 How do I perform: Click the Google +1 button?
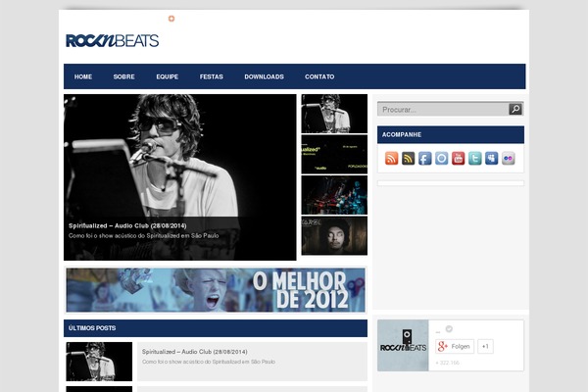coord(485,346)
